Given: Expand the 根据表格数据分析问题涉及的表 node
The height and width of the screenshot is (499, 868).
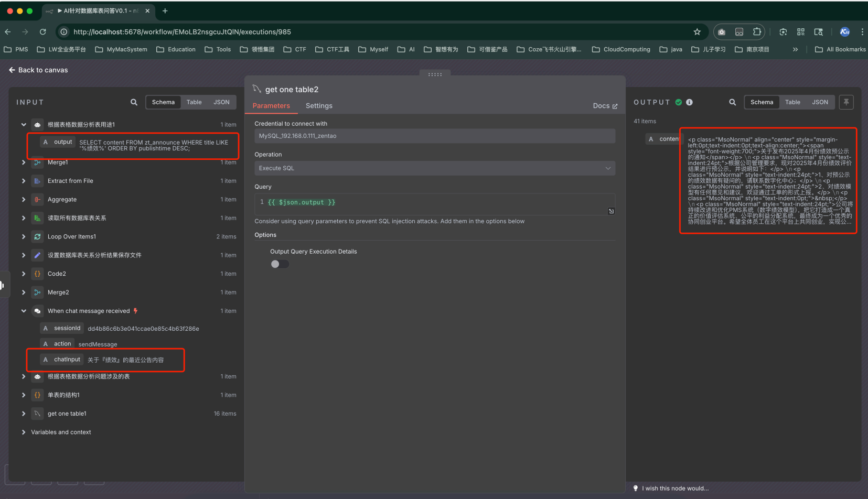Looking at the screenshot, I should point(24,376).
